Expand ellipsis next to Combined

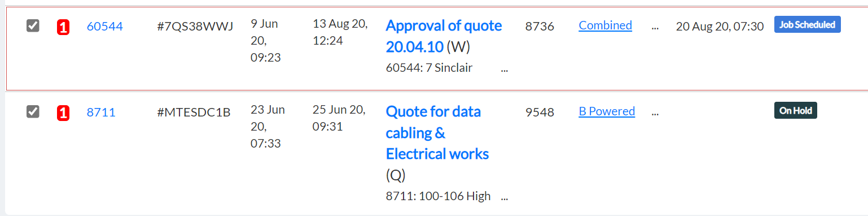(655, 27)
